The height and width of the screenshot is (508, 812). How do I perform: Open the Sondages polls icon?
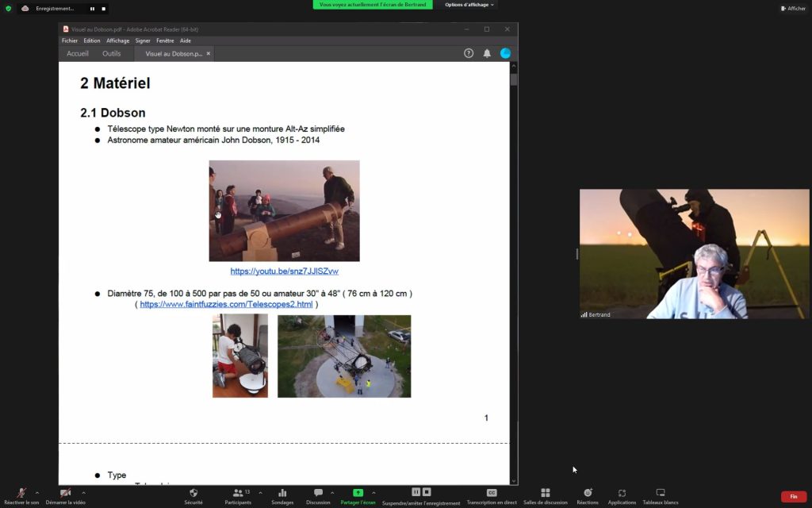point(282,496)
